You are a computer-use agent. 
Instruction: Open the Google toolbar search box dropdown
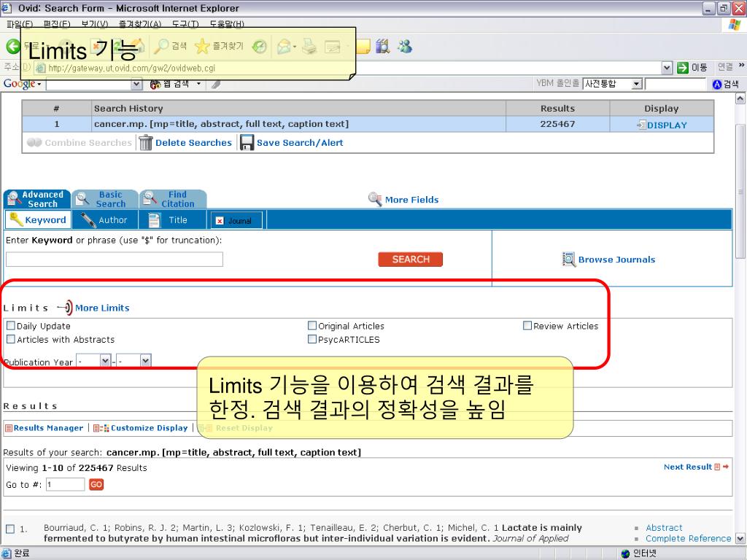pyautogui.click(x=136, y=85)
